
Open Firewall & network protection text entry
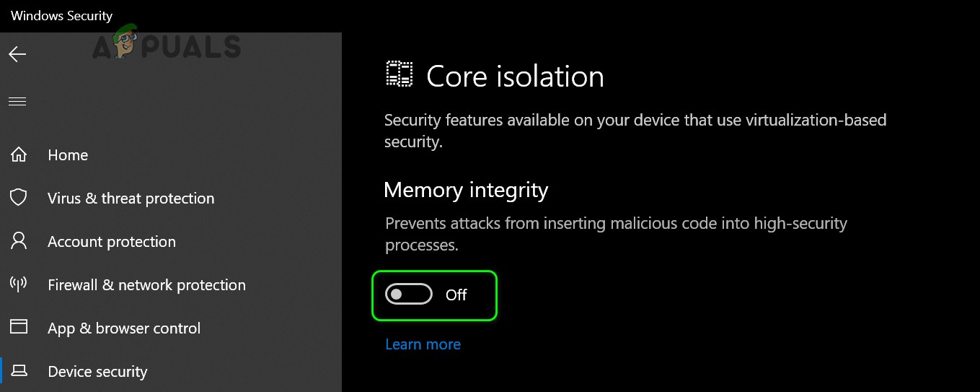pos(146,284)
